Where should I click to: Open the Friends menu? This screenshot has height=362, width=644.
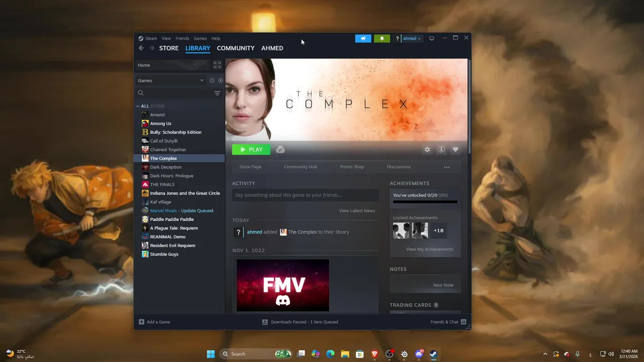click(182, 38)
